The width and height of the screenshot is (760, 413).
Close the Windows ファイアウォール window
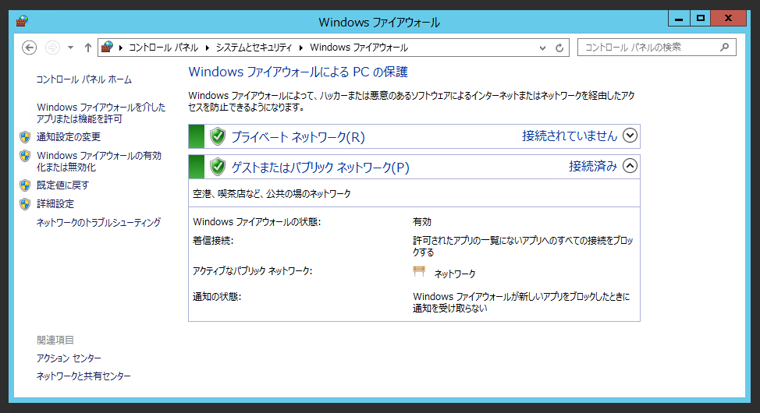click(728, 18)
